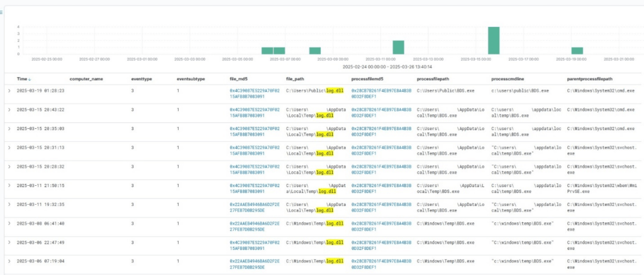Click C:\Users\Public\BDS.exe processfilepath cell

click(446, 90)
